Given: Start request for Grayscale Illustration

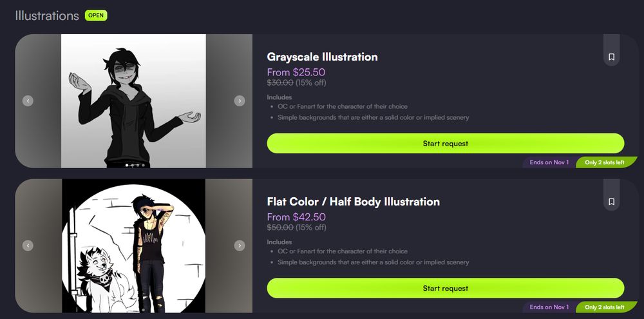Looking at the screenshot, I should (x=446, y=144).
